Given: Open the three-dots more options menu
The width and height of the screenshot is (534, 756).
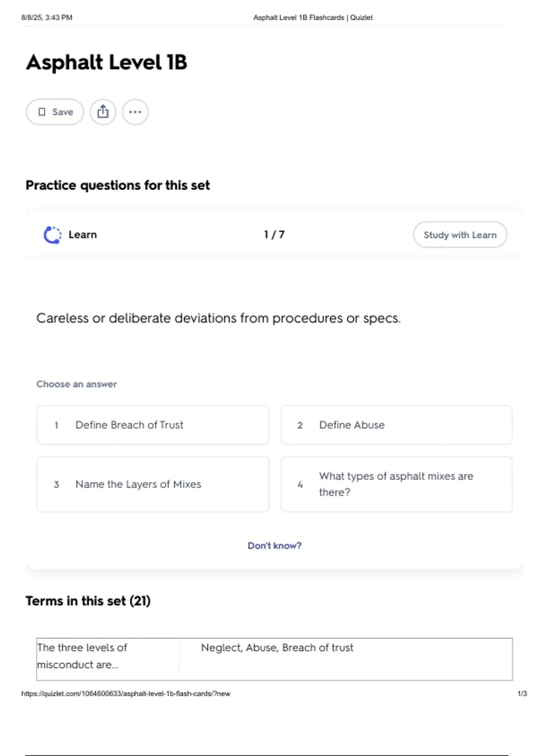Looking at the screenshot, I should pos(135,112).
